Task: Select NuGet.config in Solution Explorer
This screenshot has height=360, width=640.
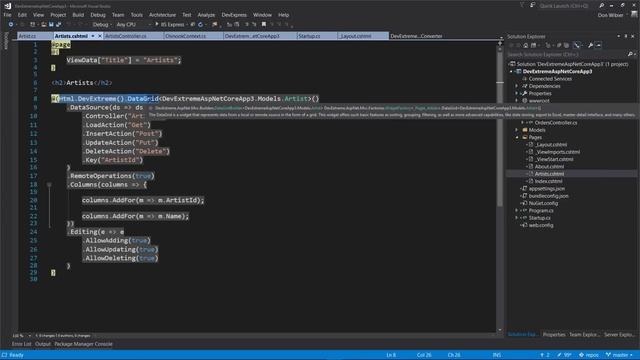Action: tap(543, 203)
